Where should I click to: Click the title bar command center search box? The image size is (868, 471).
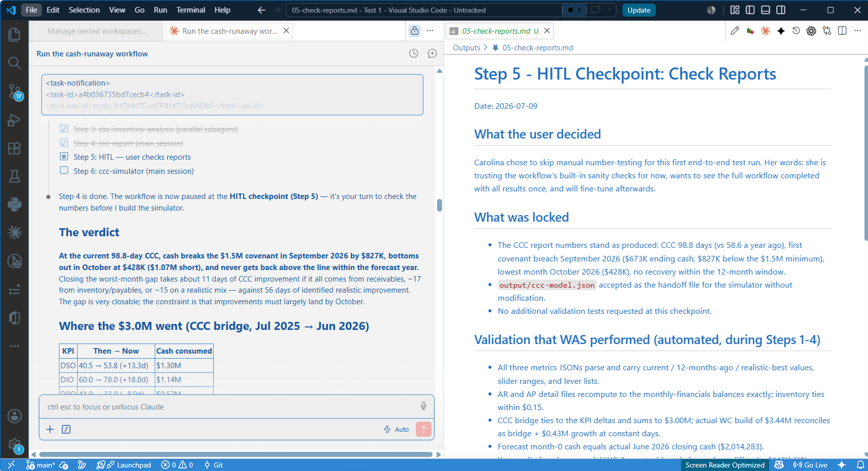tap(423, 10)
